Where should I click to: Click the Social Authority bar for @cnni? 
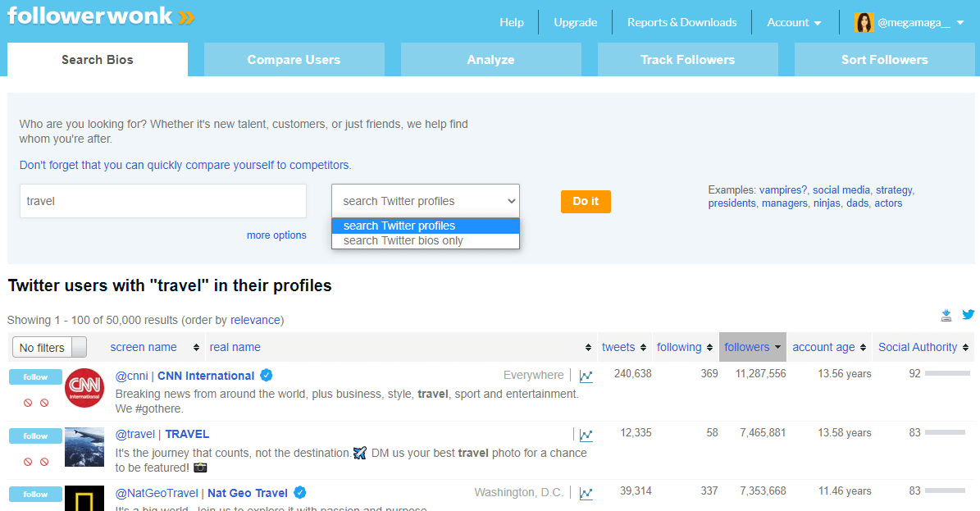[x=947, y=373]
